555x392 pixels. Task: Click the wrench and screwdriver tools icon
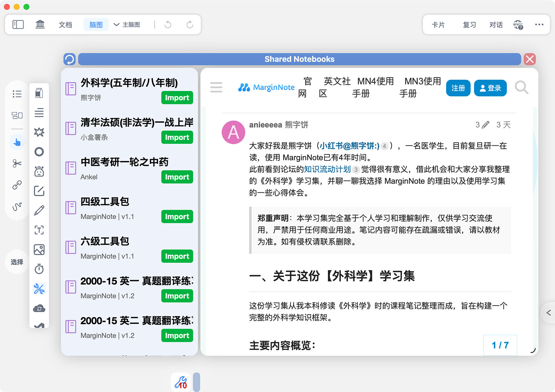39,289
